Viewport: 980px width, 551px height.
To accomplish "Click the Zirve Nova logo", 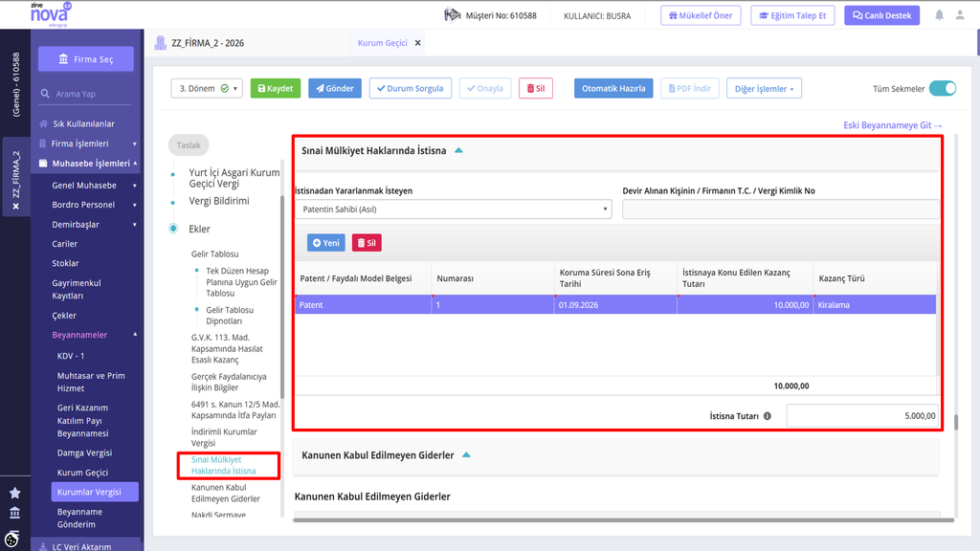I will pos(50,13).
